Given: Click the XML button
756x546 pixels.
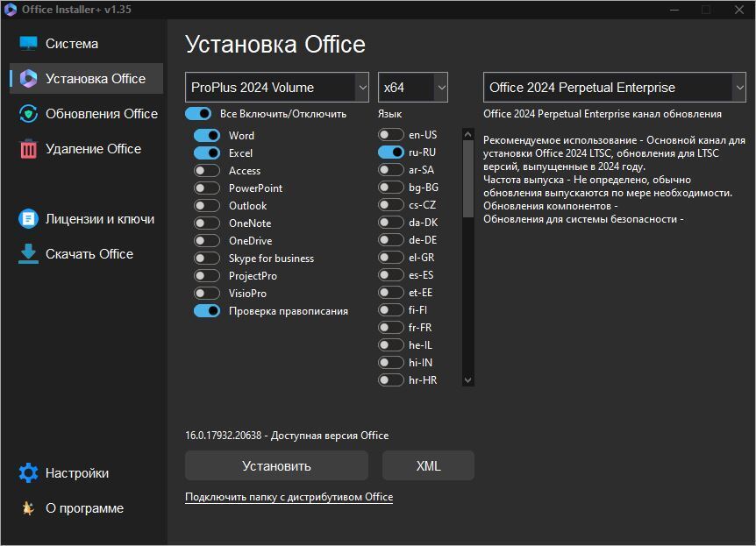Looking at the screenshot, I should pos(428,466).
